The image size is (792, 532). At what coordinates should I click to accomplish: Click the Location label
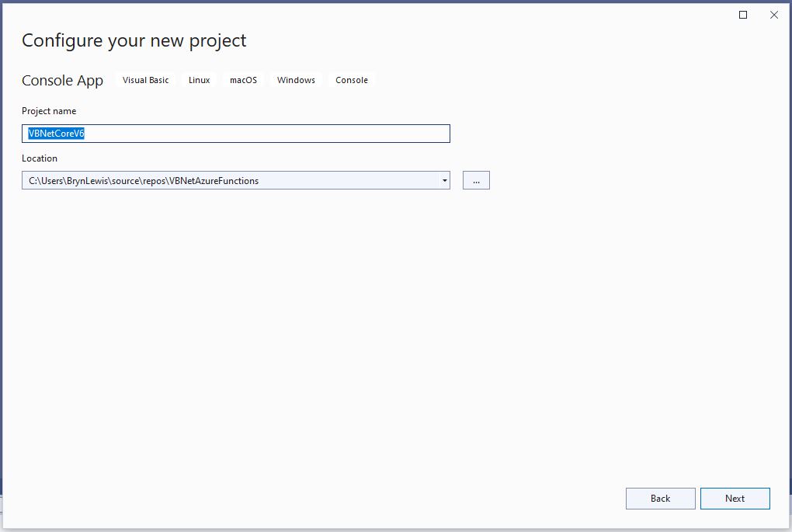click(40, 158)
